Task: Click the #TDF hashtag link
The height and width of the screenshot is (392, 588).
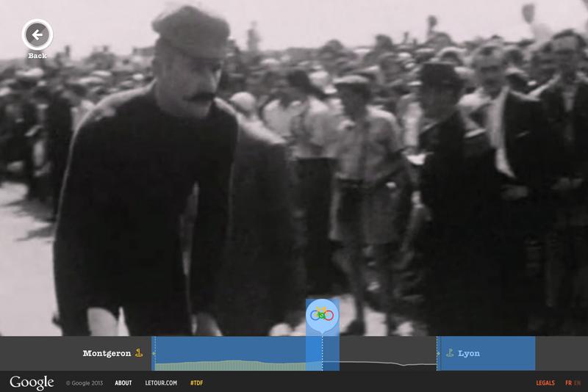Action: click(196, 383)
